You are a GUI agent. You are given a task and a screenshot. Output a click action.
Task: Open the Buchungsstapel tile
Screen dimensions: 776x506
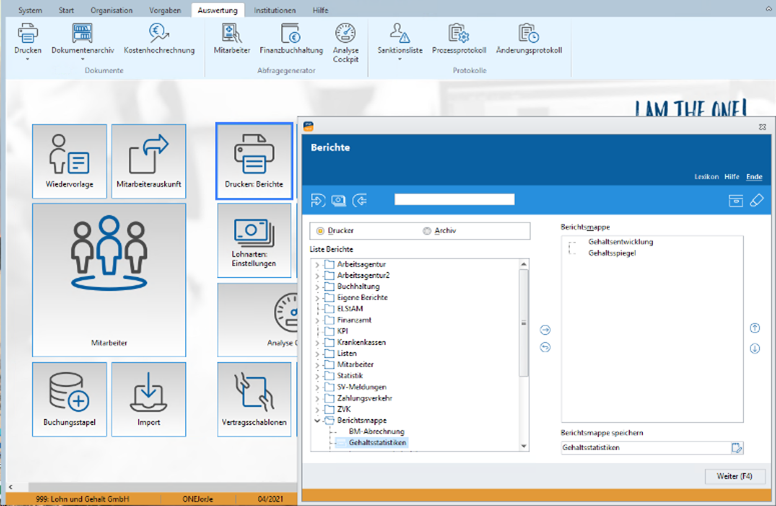(69, 400)
